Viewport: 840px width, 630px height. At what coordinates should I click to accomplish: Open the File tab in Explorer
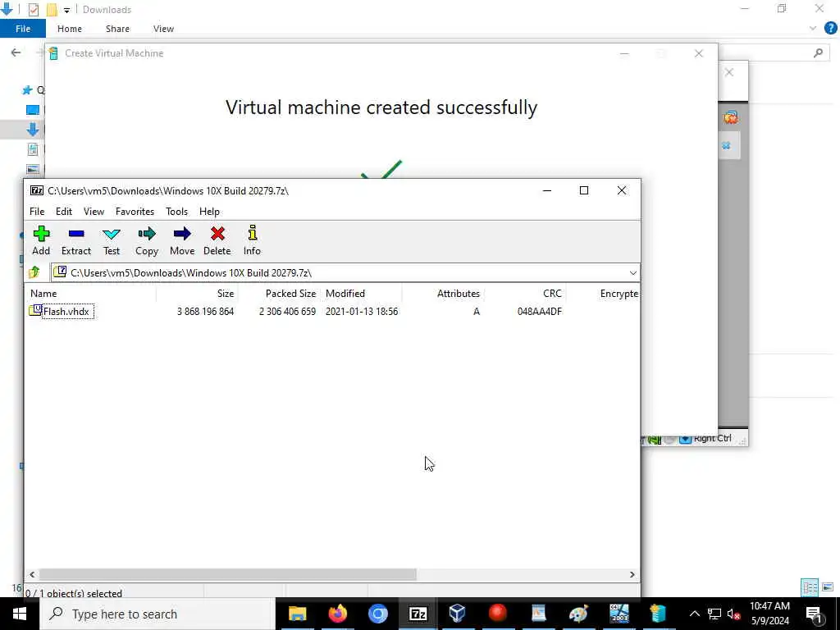coord(23,29)
